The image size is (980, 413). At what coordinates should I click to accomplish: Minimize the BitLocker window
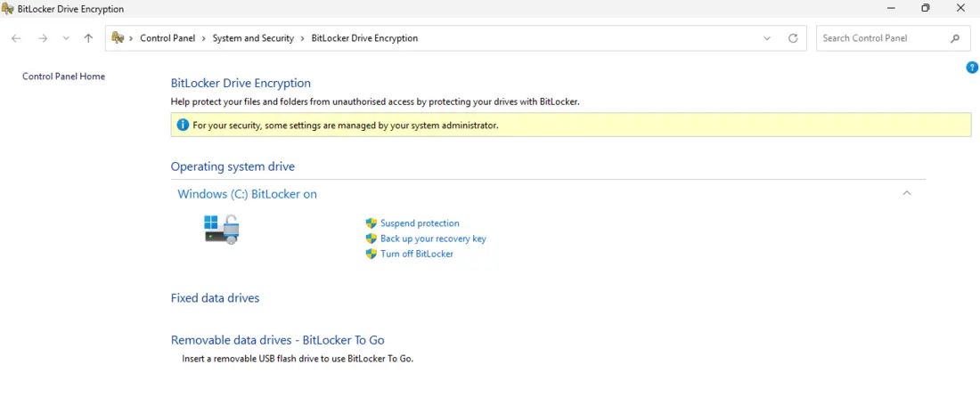[890, 8]
